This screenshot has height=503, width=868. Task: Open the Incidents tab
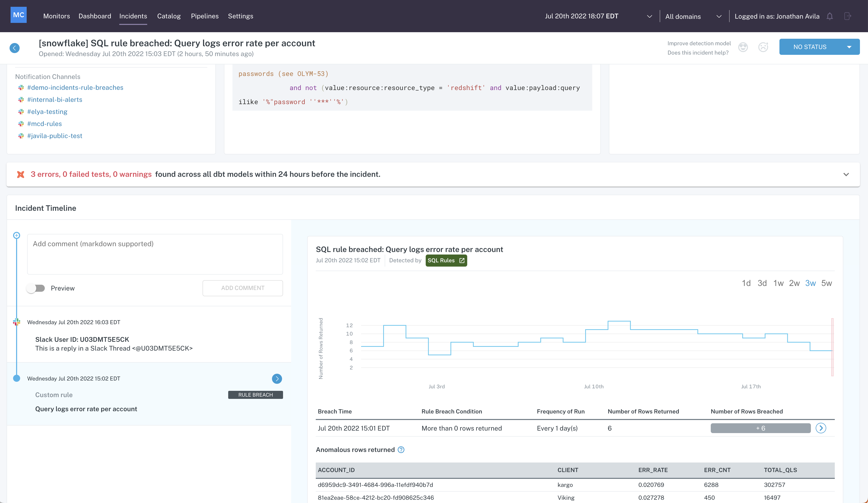click(133, 16)
